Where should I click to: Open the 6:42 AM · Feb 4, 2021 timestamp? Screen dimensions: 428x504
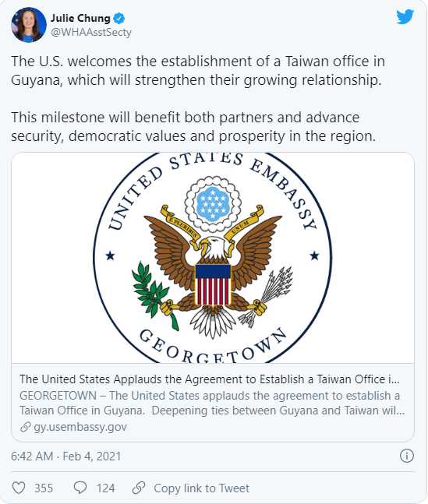[66, 456]
